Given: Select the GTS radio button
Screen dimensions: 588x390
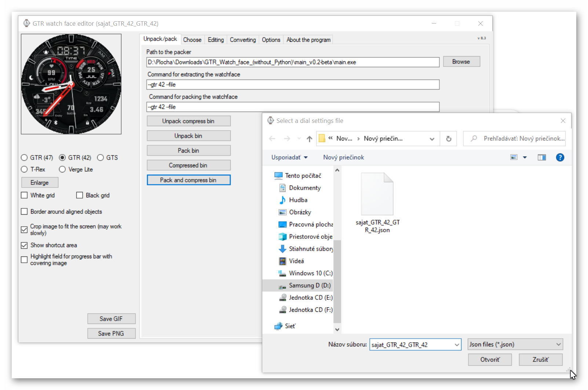Looking at the screenshot, I should (x=100, y=157).
